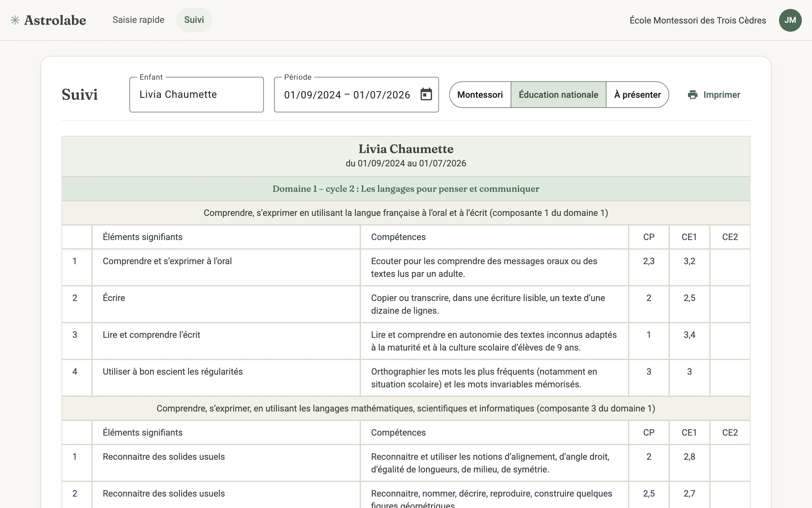The image size is (812, 508).
Task: Click CP score 1 for Lire et comprendre l'écrit
Action: 649,335
